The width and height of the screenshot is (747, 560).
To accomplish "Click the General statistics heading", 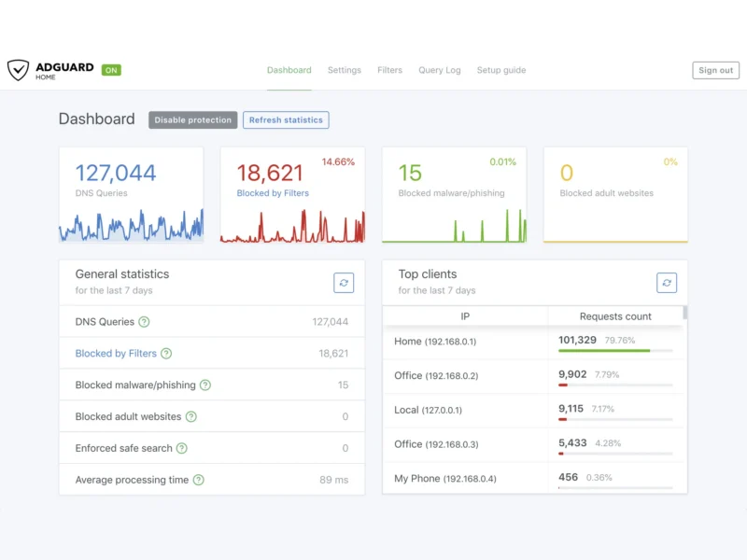I will point(122,273).
